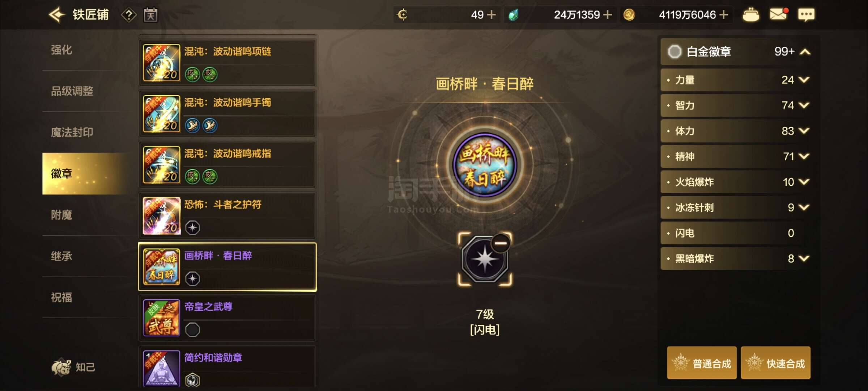Remove the socketed emblem with minus icon
Viewport: 868px width, 391px height.
click(x=501, y=243)
